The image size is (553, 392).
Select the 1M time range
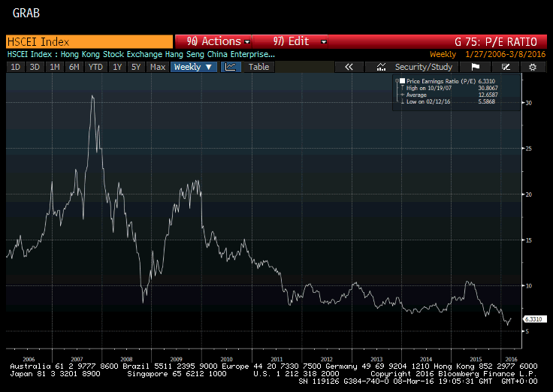point(54,67)
